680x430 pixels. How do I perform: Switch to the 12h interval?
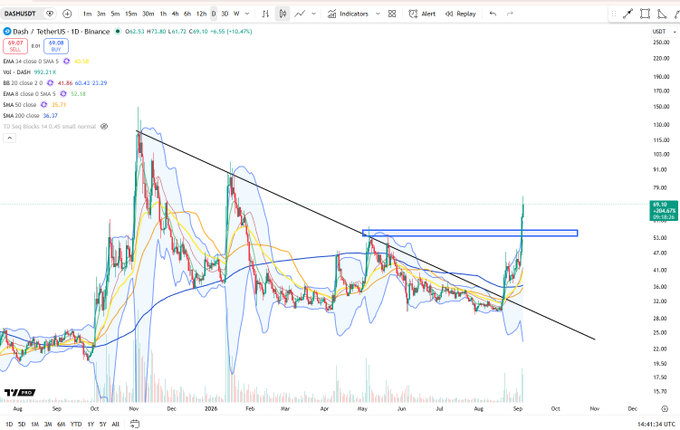pos(201,14)
